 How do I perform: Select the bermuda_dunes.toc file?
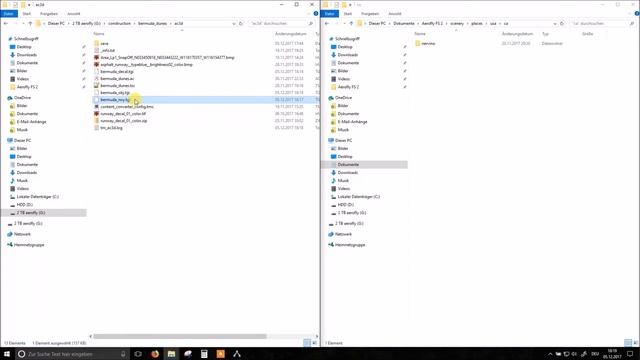[118, 85]
